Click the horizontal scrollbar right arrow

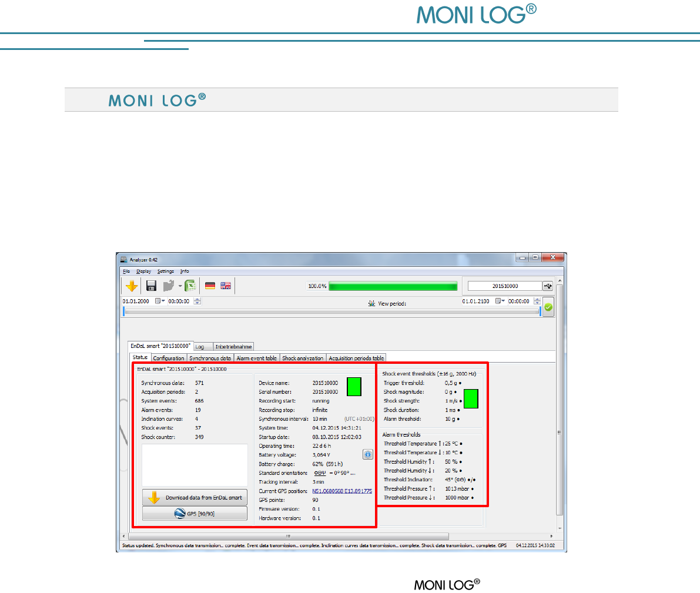(x=551, y=536)
